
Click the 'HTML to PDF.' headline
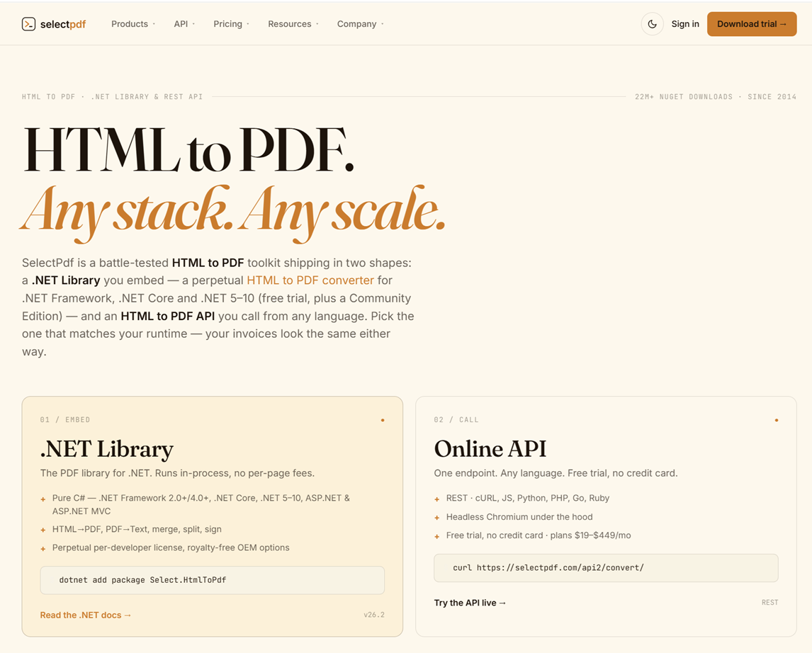[x=188, y=150]
